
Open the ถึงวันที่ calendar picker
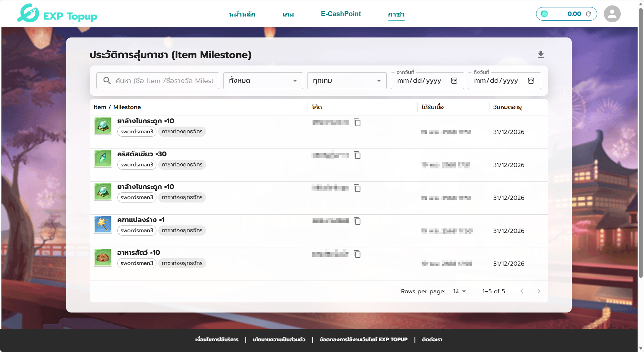coord(531,81)
